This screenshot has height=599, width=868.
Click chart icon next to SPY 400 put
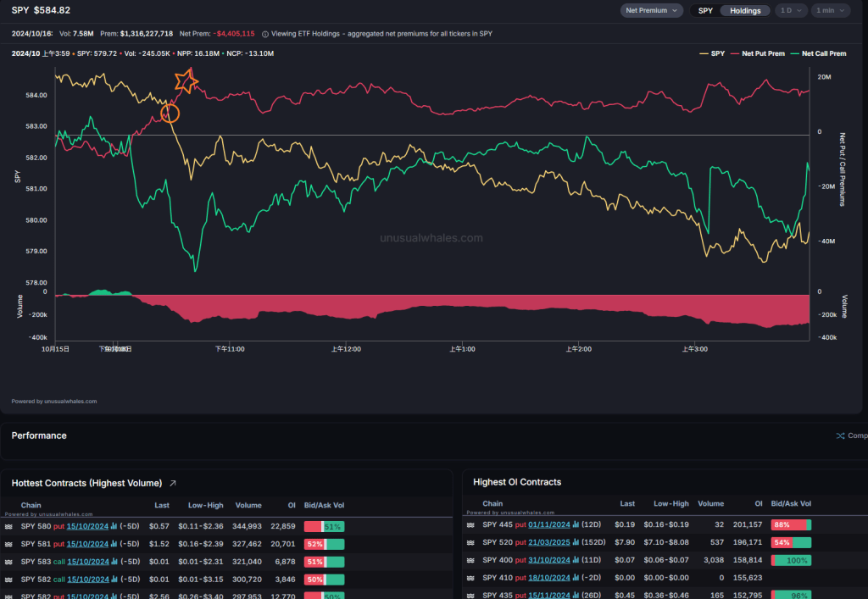click(576, 559)
